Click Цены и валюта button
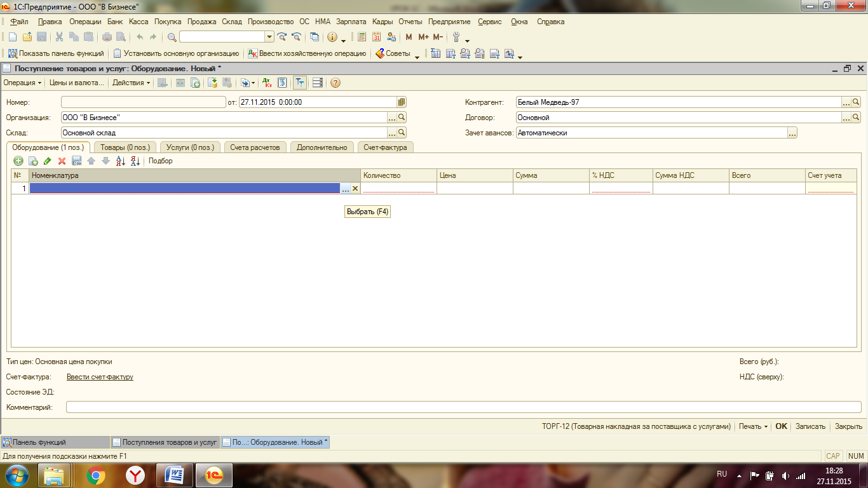 [76, 83]
